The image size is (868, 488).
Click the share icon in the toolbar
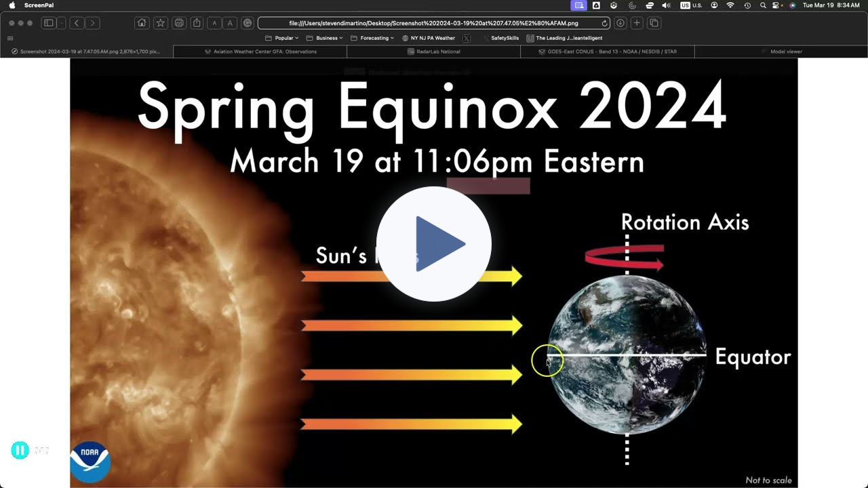pos(197,22)
